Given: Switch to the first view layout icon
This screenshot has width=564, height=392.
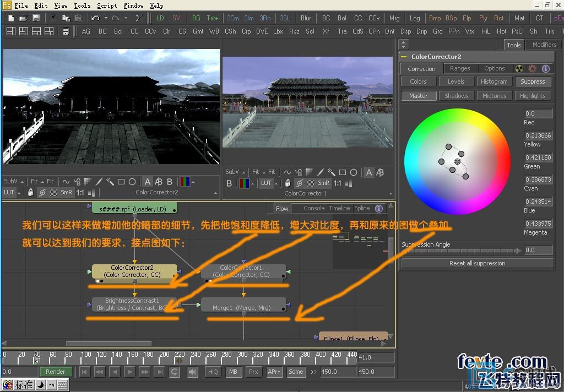Looking at the screenshot, I should click(x=11, y=31).
